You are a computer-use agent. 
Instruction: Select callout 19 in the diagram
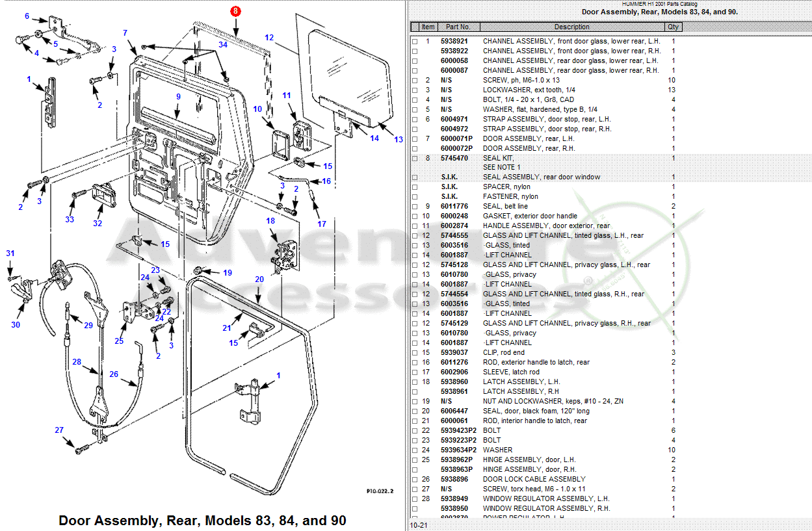click(x=227, y=273)
